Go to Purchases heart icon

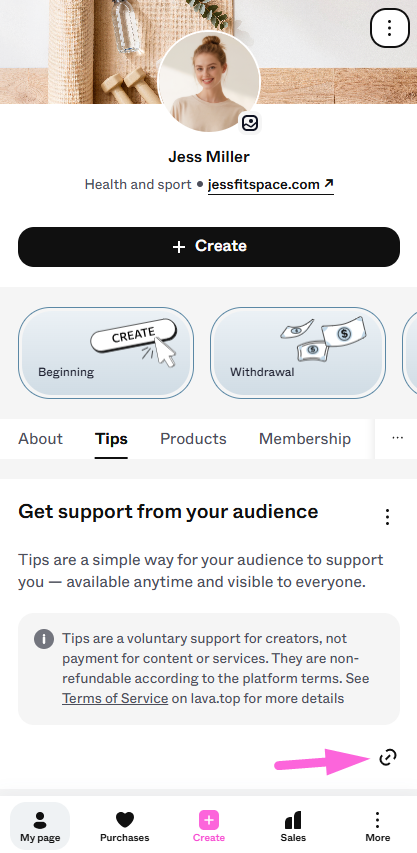click(x=125, y=819)
